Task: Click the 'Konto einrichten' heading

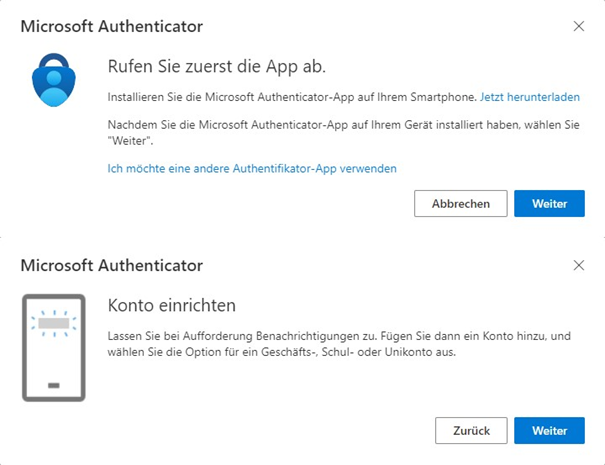Action: click(171, 305)
